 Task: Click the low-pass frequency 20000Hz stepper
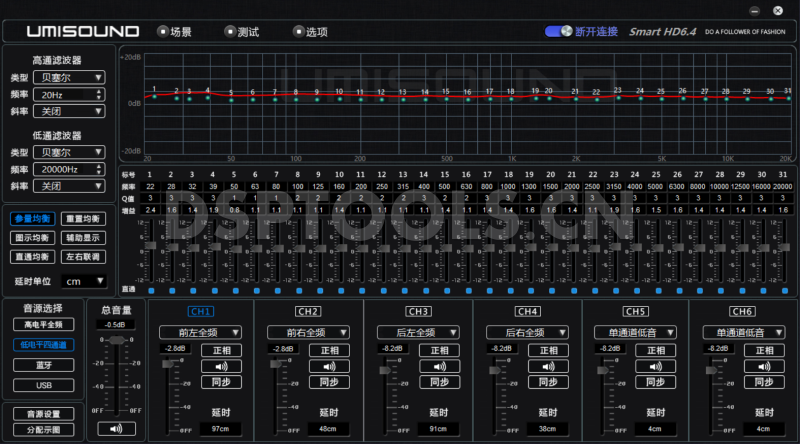[x=98, y=169]
